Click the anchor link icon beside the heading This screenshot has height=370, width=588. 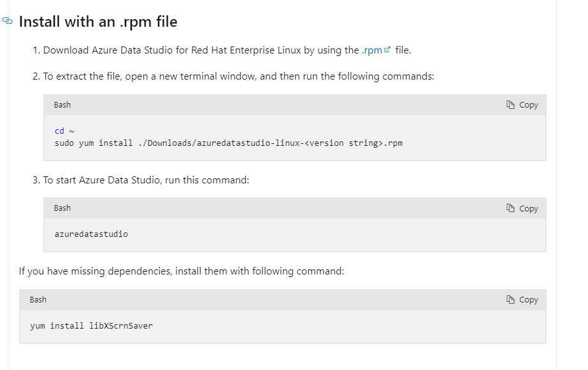[7, 21]
